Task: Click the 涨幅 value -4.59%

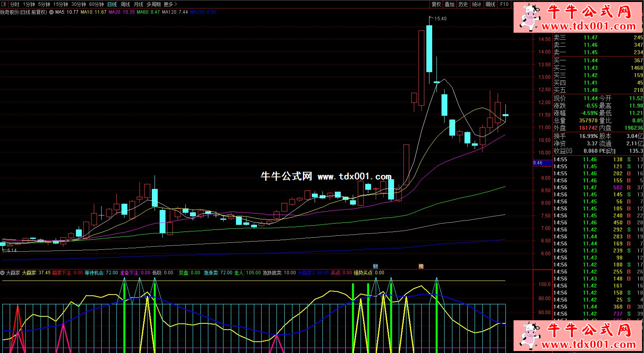Action: coord(589,113)
